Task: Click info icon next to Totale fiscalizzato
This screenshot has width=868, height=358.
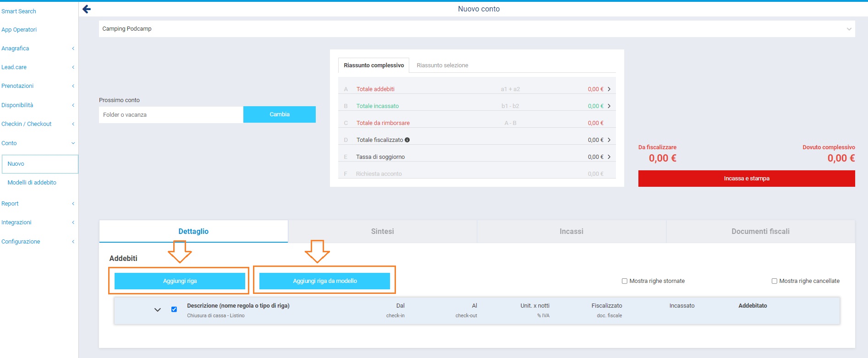Action: point(407,140)
